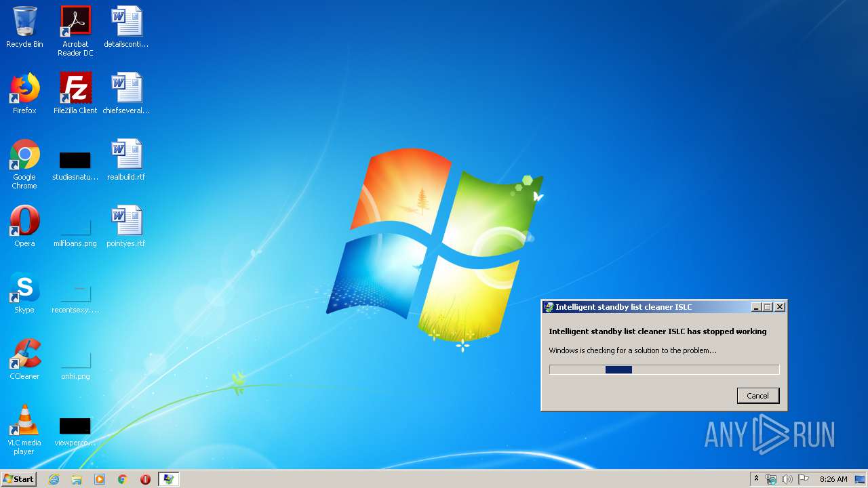Click the show desktop tray button
Screen dimensions: 868x488
click(x=861, y=479)
